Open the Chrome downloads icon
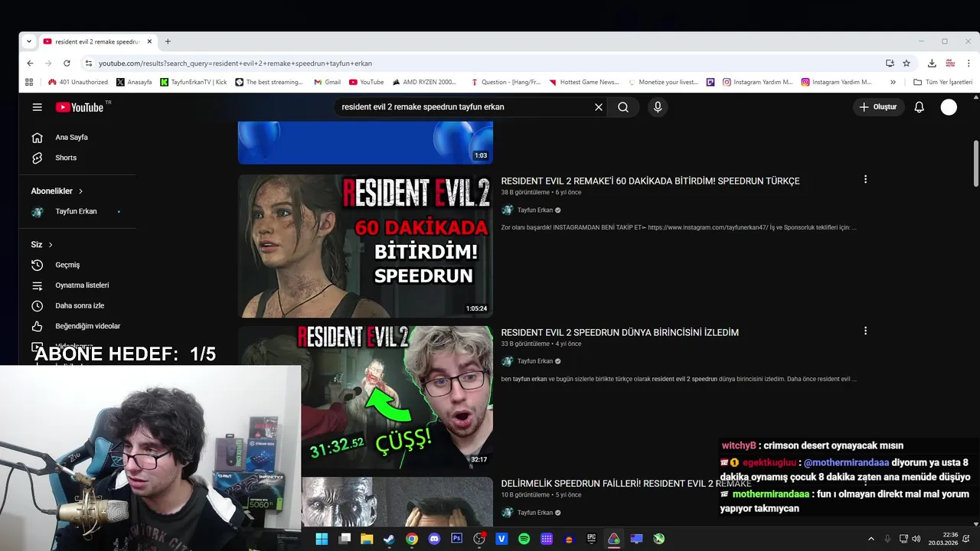The width and height of the screenshot is (980, 551). click(x=932, y=64)
